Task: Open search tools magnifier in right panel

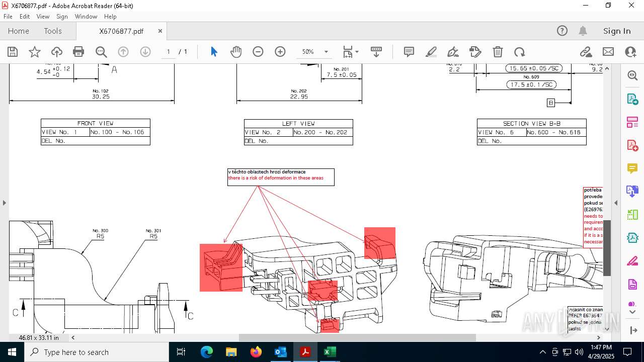Action: tap(632, 75)
